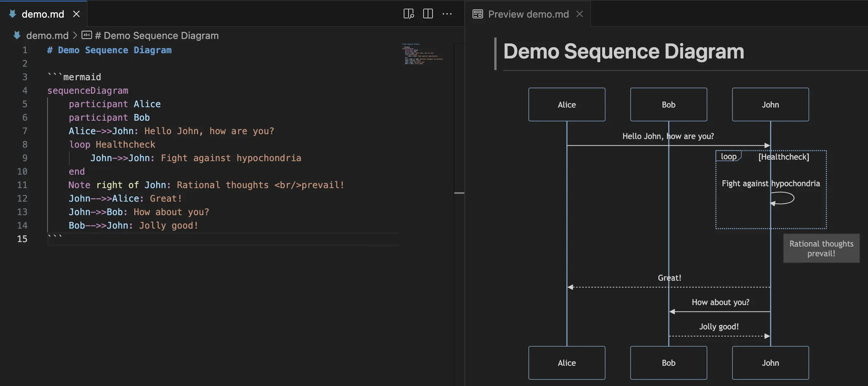This screenshot has height=386, width=868.
Task: Click 'loop Healthcheck' code line
Action: click(x=112, y=145)
